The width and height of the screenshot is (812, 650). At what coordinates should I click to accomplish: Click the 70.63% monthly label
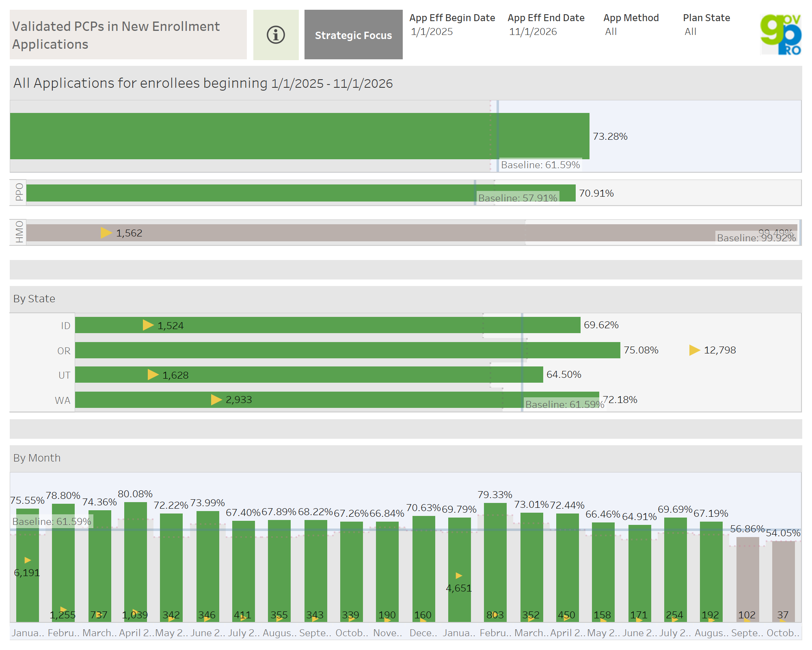tap(423, 508)
